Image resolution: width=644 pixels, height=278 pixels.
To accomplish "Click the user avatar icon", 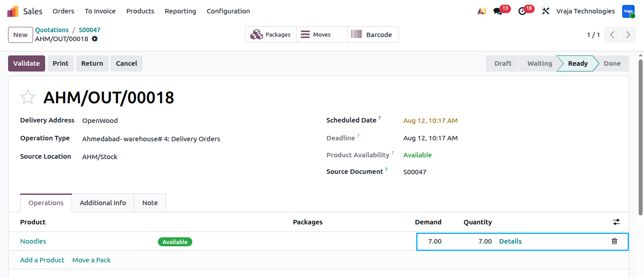I will tap(628, 11).
